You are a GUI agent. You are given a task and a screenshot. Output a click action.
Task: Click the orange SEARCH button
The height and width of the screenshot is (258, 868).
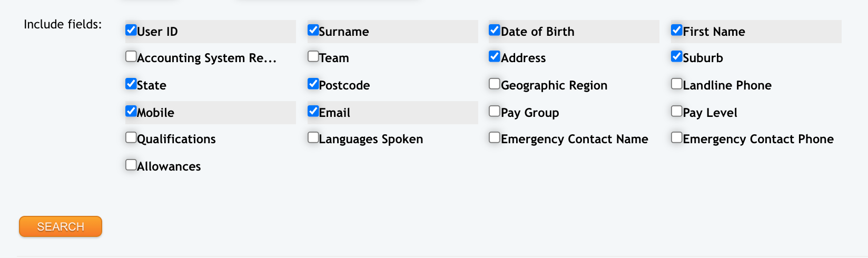coord(61,226)
